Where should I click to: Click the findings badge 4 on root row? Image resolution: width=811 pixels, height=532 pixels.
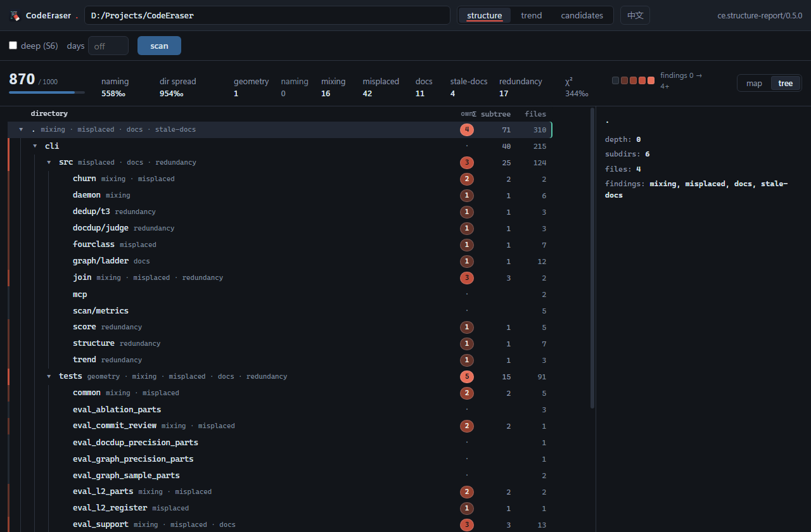point(467,130)
